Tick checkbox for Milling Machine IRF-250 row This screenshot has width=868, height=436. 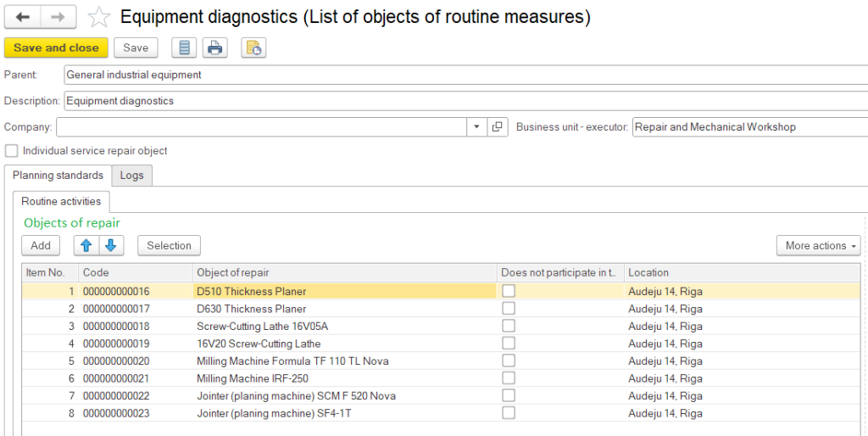(x=509, y=378)
